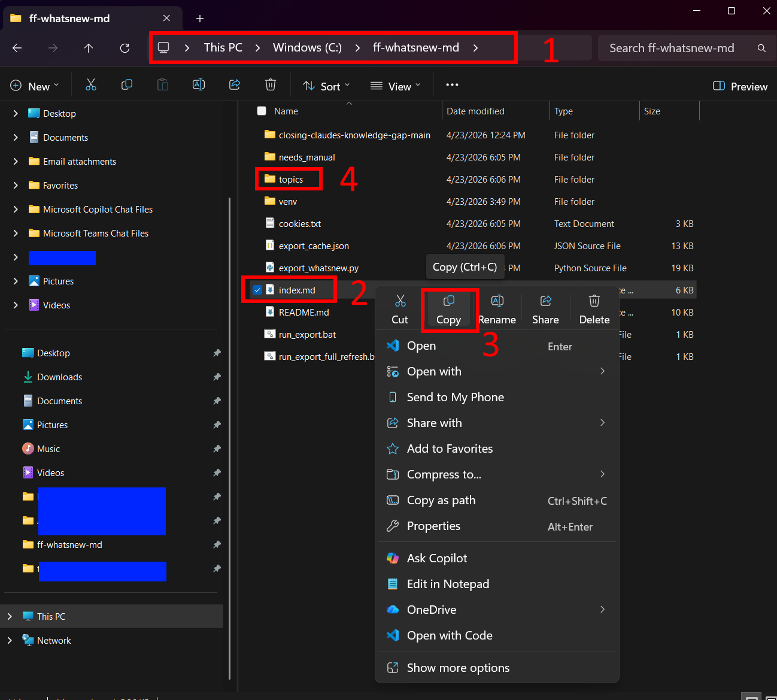
Task: Click Cut in the context menu
Action: 400,310
